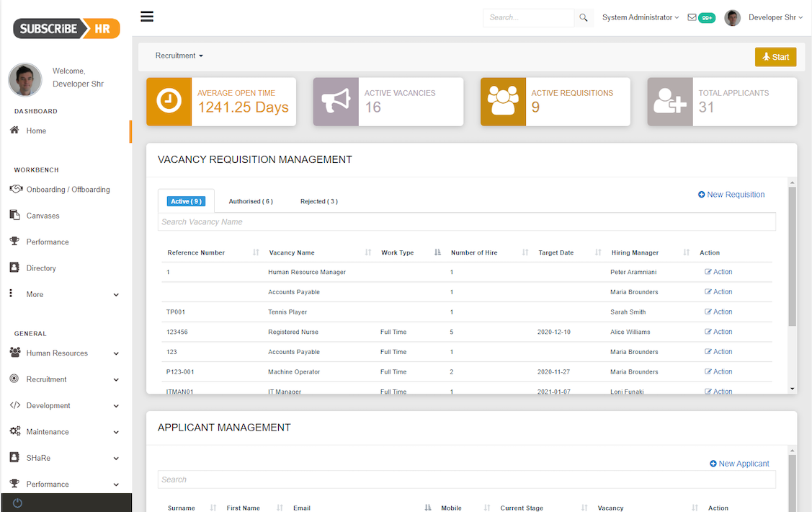Open Action for Registered Nurse row
The width and height of the screenshot is (812, 512).
718,331
